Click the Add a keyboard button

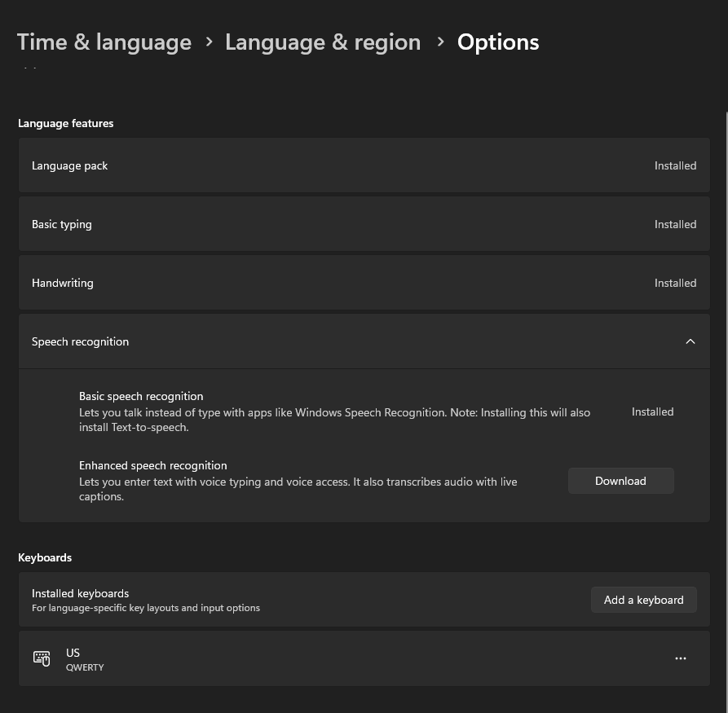643,600
